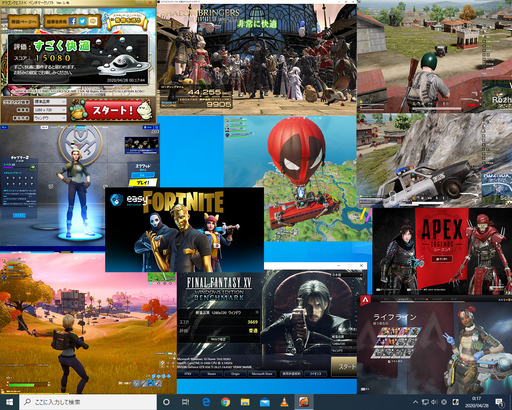512x410 pixels.
Task: Click the Microsoft Store button in FFXV benchmark
Action: (262, 374)
